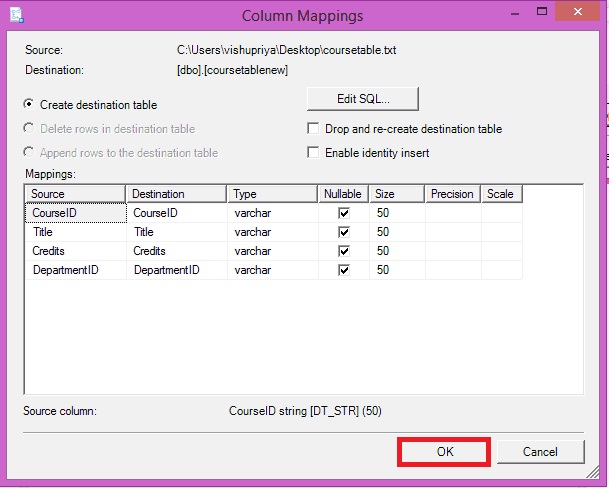Close the Column Mappings window
The height and width of the screenshot is (488, 609).
click(x=578, y=12)
